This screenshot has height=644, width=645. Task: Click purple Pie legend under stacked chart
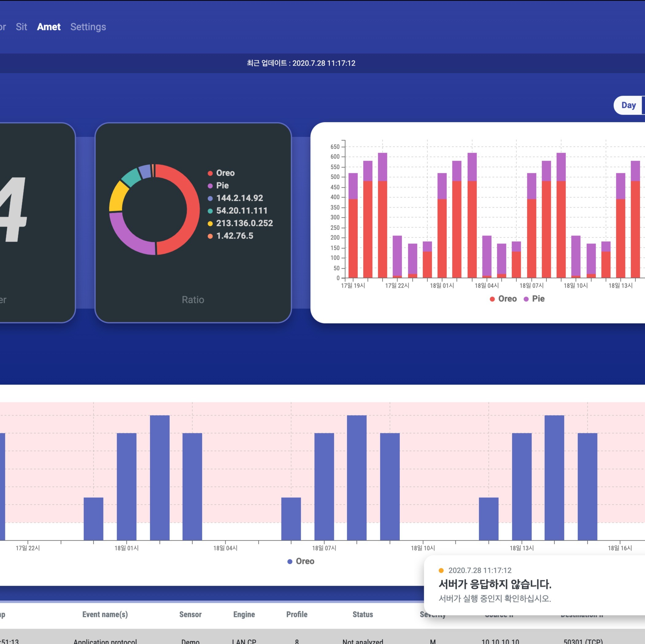[x=534, y=299]
